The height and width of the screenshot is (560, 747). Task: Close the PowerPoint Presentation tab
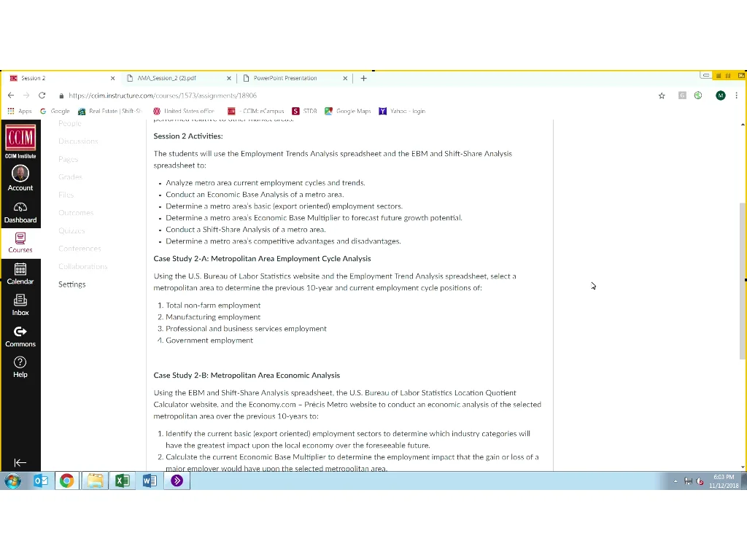tap(345, 78)
